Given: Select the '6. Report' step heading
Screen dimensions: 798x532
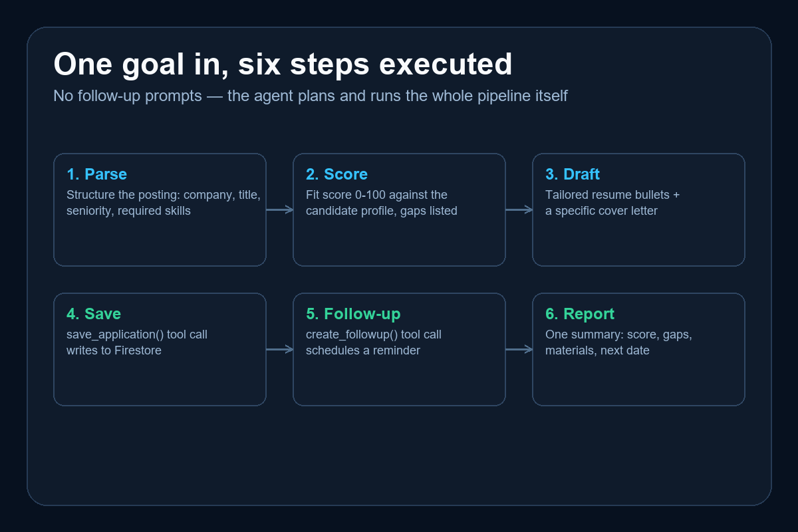Looking at the screenshot, I should [x=580, y=314].
